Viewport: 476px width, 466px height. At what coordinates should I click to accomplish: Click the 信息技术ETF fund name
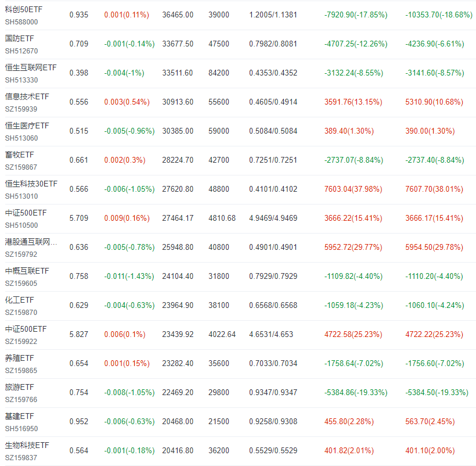[x=27, y=96]
